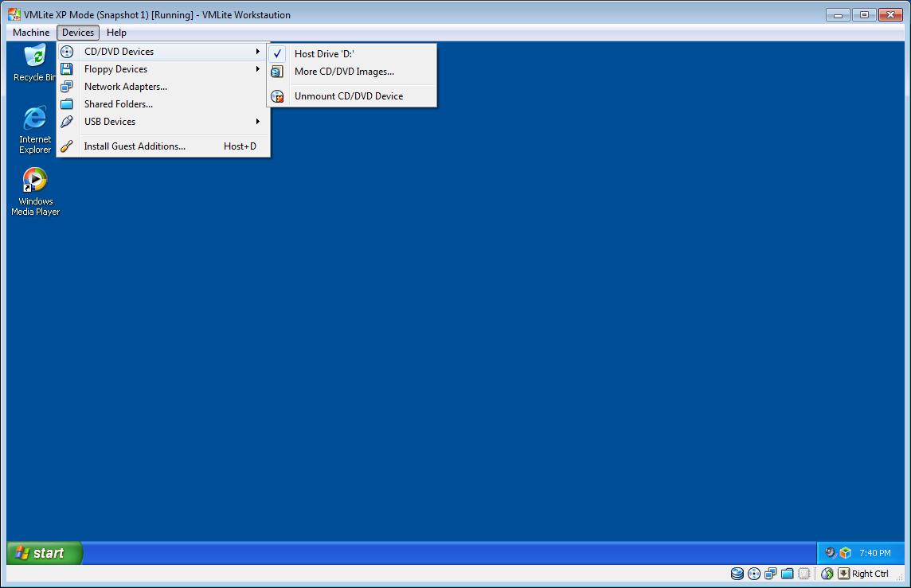
Task: Click the Right Ctrl host key label
Action: (870, 574)
